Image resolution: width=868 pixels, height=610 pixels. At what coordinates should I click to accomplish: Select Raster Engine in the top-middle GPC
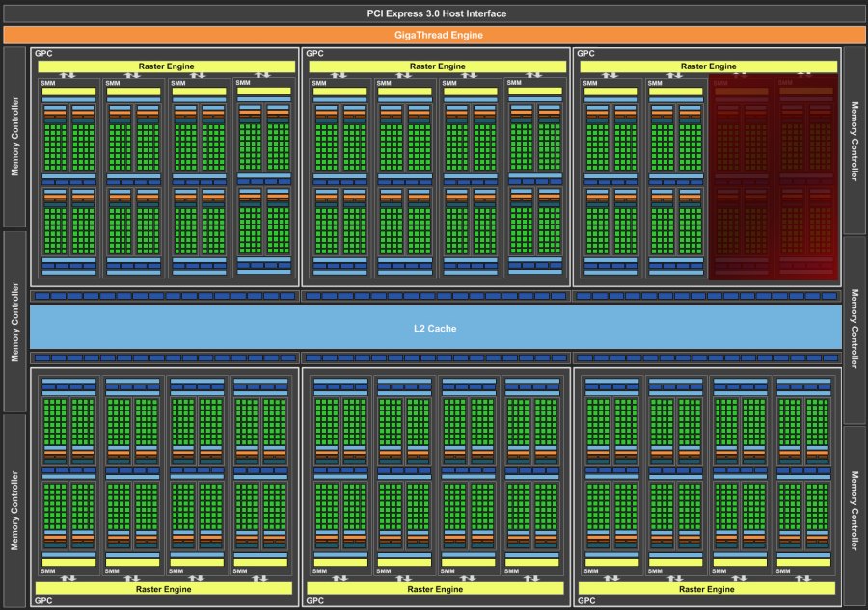point(437,66)
